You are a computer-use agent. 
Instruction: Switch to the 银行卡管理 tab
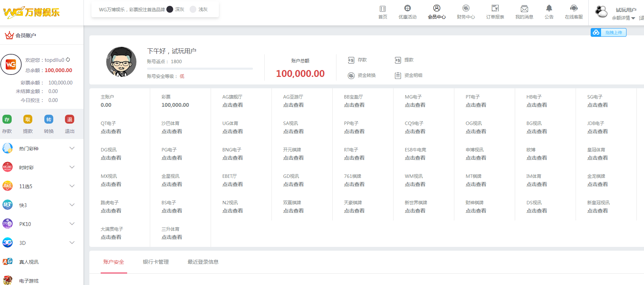(156, 262)
